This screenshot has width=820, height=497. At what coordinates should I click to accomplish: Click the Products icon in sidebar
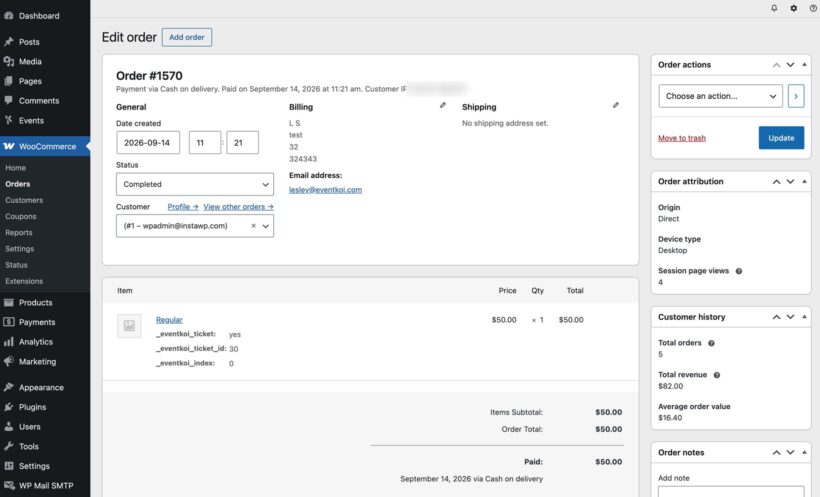click(8, 302)
